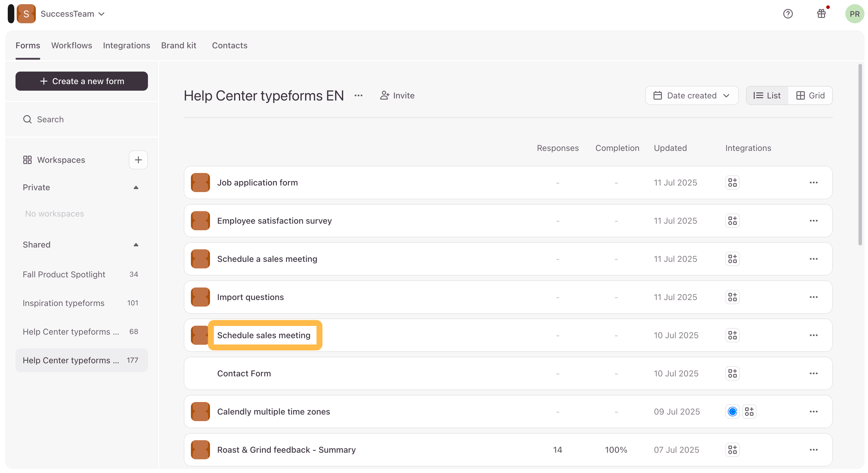The height and width of the screenshot is (473, 868).
Task: Click the Search icon in sidebar
Action: (x=27, y=119)
